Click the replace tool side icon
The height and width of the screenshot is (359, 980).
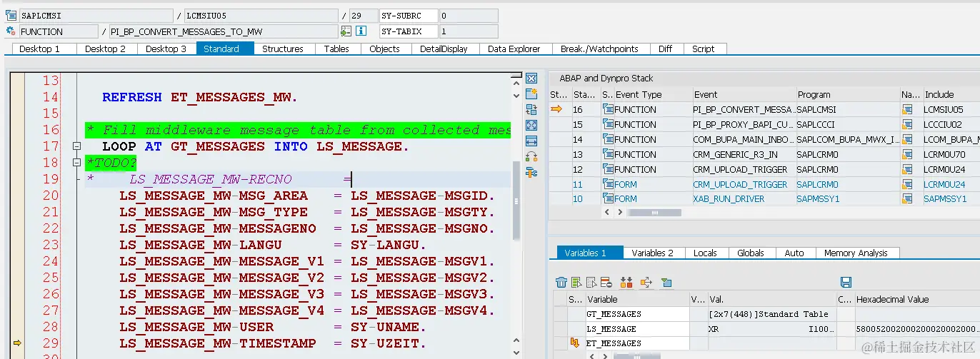click(531, 110)
